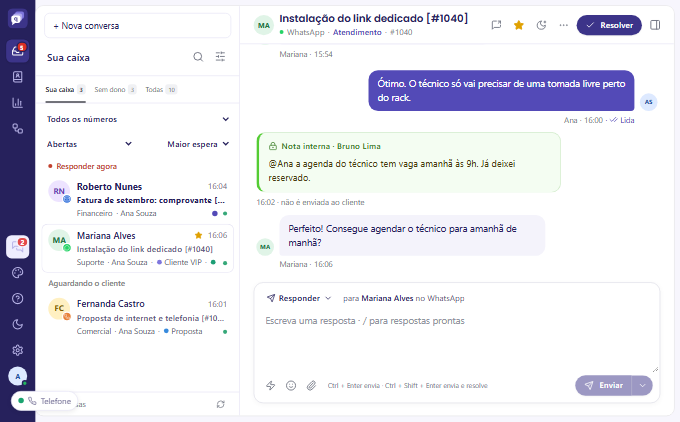Click the Nota interna lock icon
680x422 pixels.
(273, 146)
